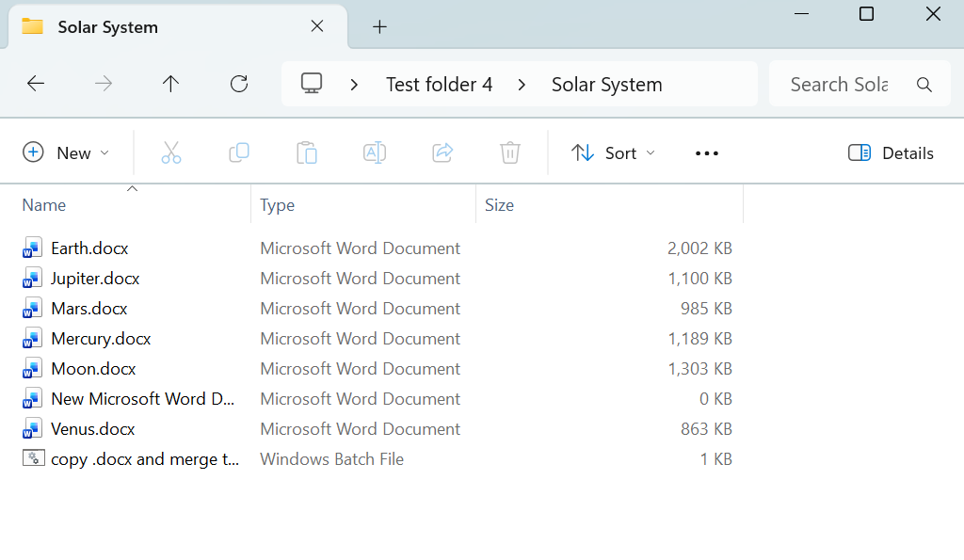Select the Solar System tab
The image size is (964, 560).
pos(160,26)
